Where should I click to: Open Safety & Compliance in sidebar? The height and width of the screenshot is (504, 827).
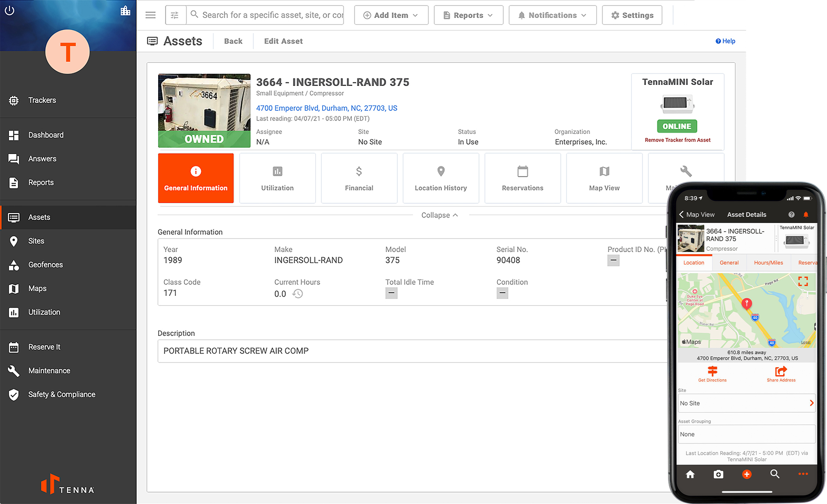[x=68, y=395]
